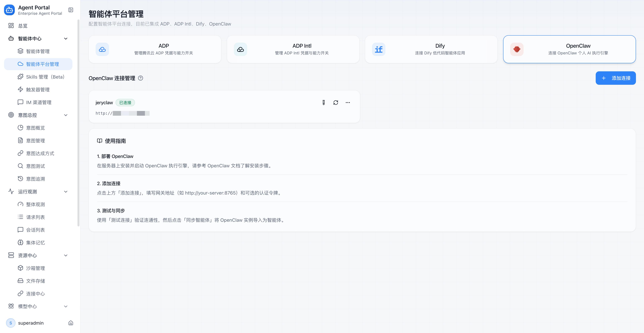Expand the 模型中心 section chevron
Screen dimensions: 644x333
66,306
